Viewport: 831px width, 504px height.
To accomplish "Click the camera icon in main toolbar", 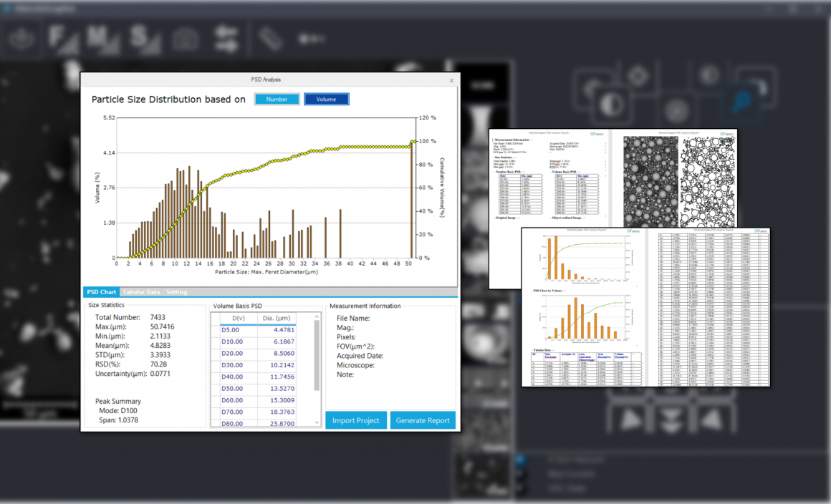I will pos(186,39).
